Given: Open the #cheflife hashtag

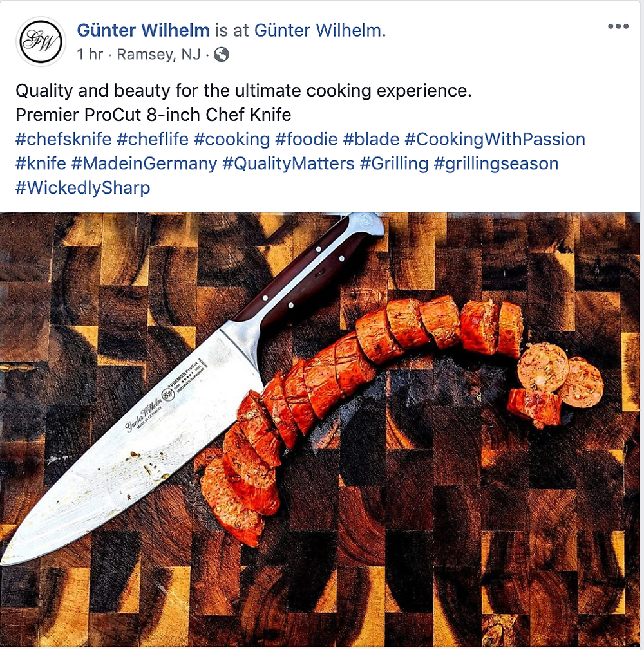Looking at the screenshot, I should 153,139.
